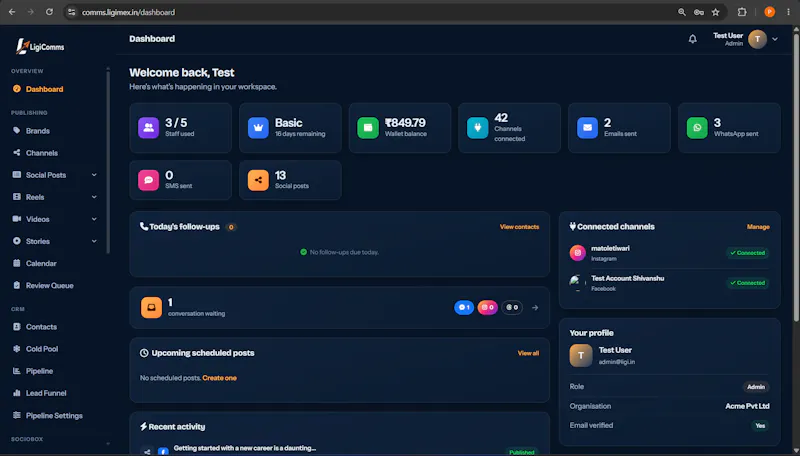800x456 pixels.
Task: Click the sidebar scrollbar
Action: click(108, 161)
